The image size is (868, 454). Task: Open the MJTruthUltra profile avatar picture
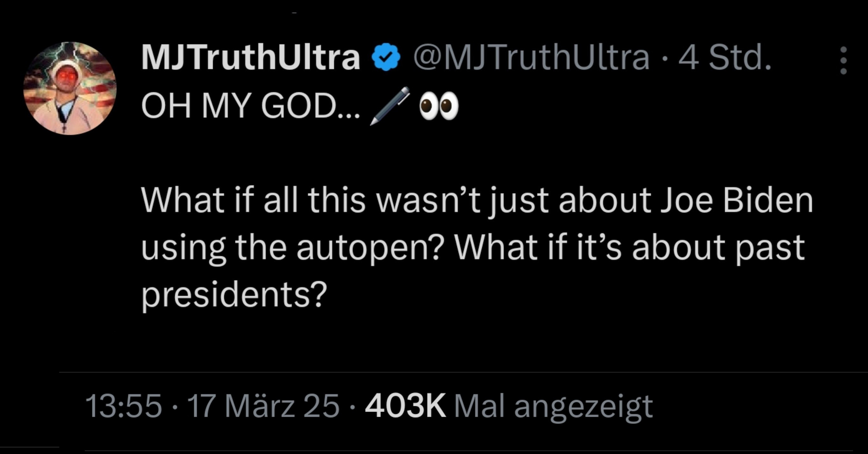[x=70, y=88]
